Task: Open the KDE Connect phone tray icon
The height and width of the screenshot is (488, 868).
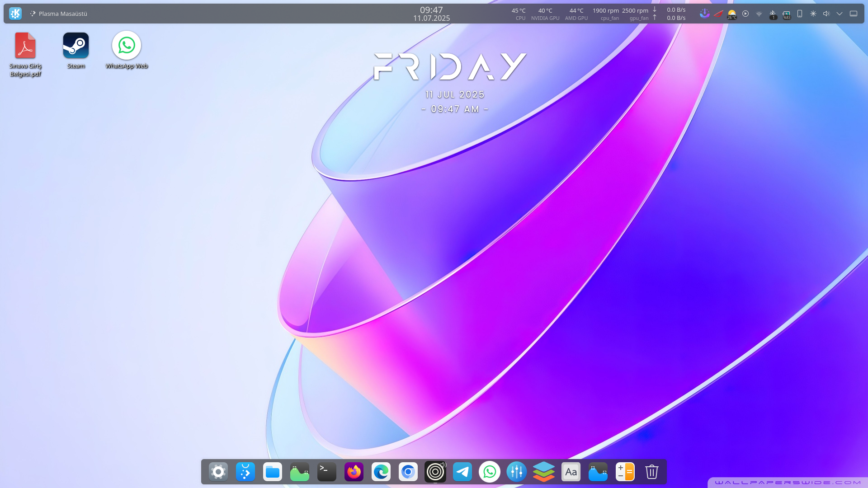Action: pyautogui.click(x=800, y=14)
